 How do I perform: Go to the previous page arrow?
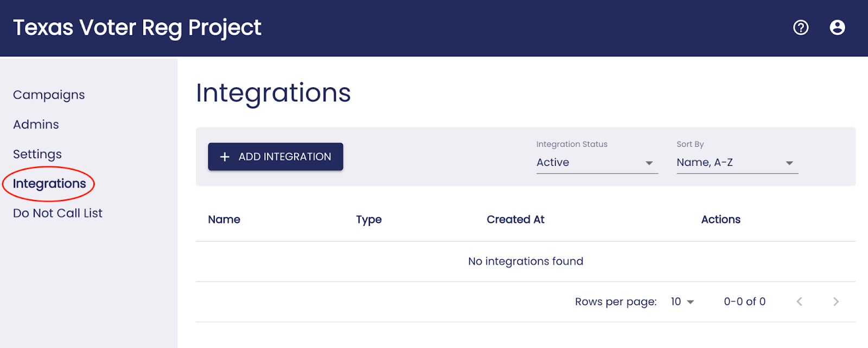[x=799, y=301]
